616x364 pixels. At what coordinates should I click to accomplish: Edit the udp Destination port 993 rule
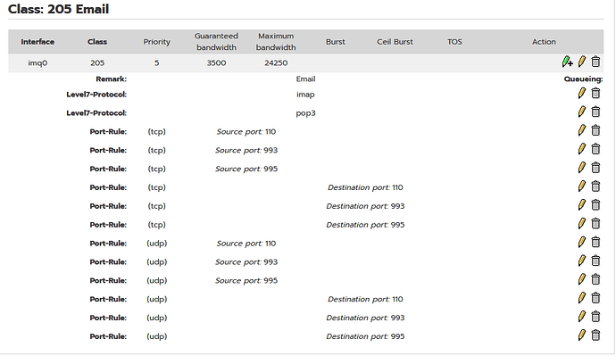[x=582, y=317]
